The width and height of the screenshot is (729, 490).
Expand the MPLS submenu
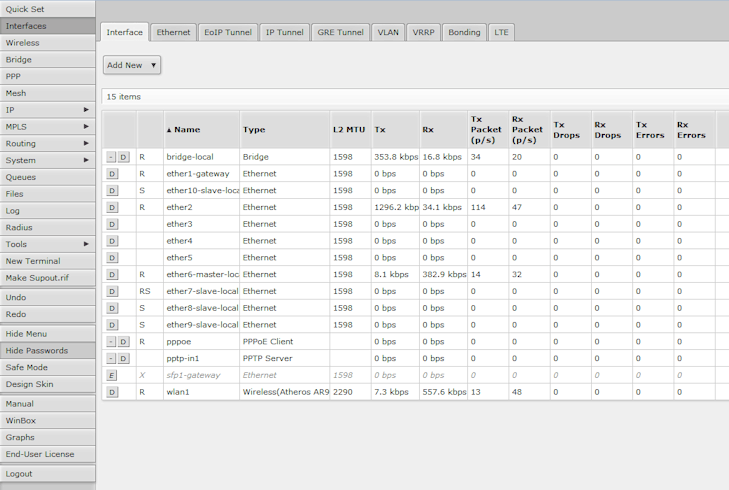click(x=47, y=126)
